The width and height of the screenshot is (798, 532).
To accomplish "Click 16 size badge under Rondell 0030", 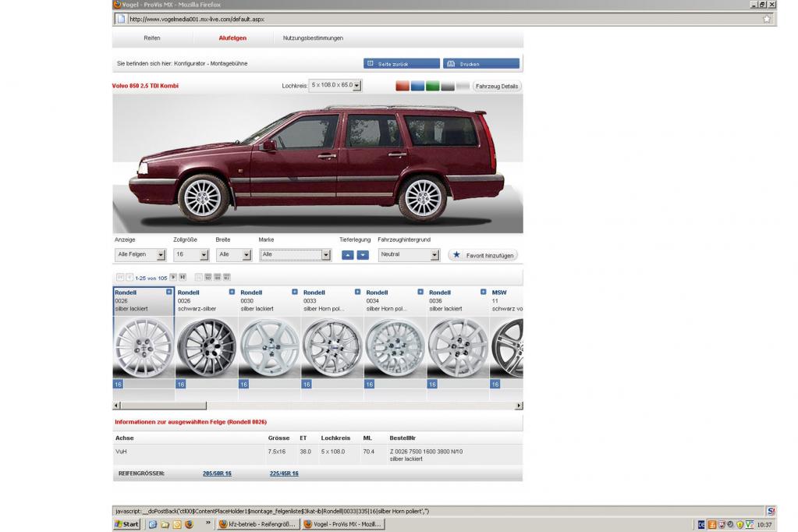I will pos(244,385).
